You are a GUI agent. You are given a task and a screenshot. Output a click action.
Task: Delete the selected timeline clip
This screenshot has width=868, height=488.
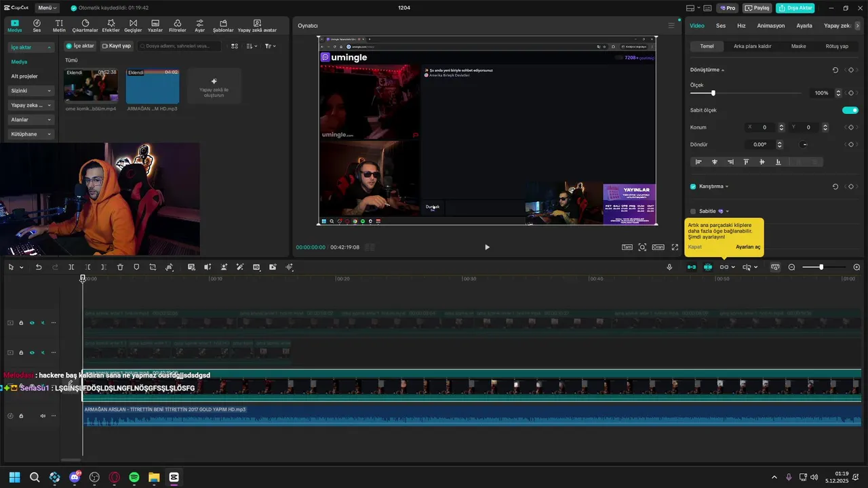pyautogui.click(x=120, y=267)
